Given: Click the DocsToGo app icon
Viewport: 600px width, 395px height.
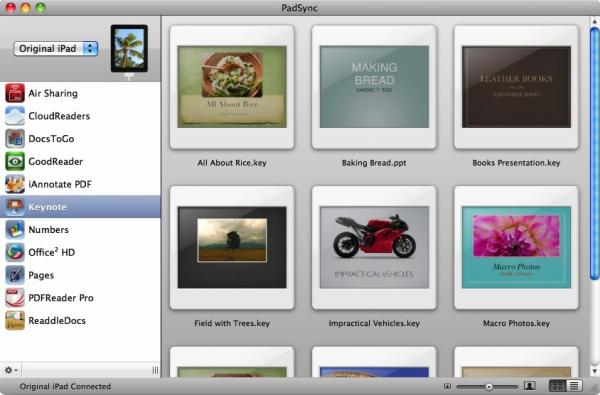Looking at the screenshot, I should 15,139.
